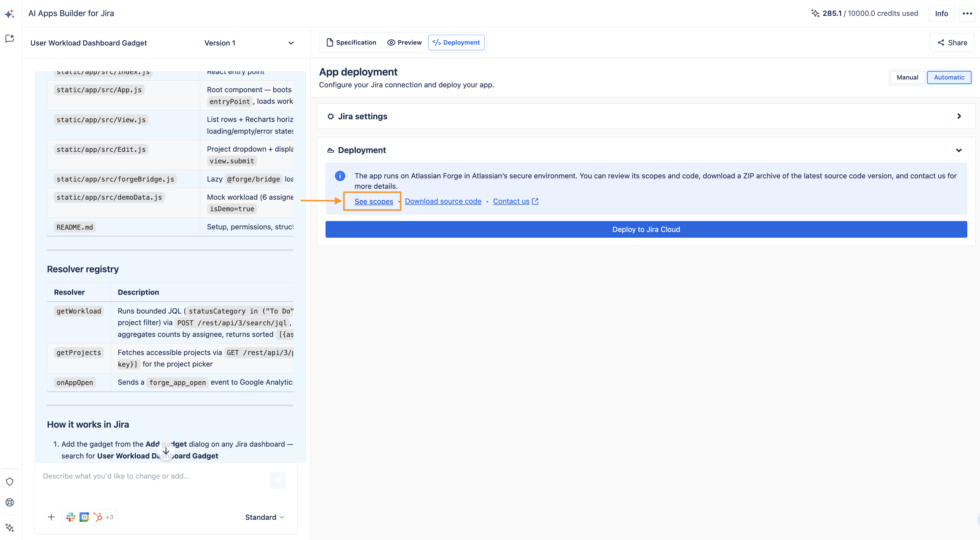Click the view.submit code chip
The width and height of the screenshot is (980, 540).
point(232,161)
